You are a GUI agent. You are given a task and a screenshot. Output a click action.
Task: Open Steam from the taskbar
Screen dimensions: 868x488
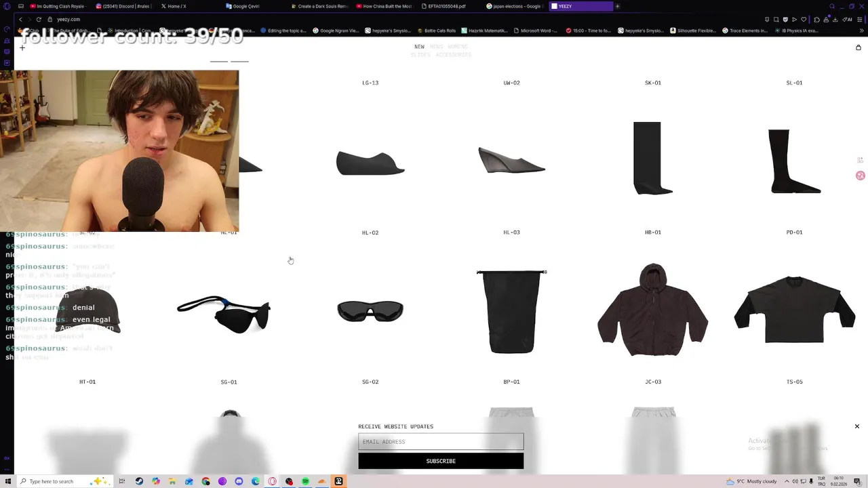point(140,481)
